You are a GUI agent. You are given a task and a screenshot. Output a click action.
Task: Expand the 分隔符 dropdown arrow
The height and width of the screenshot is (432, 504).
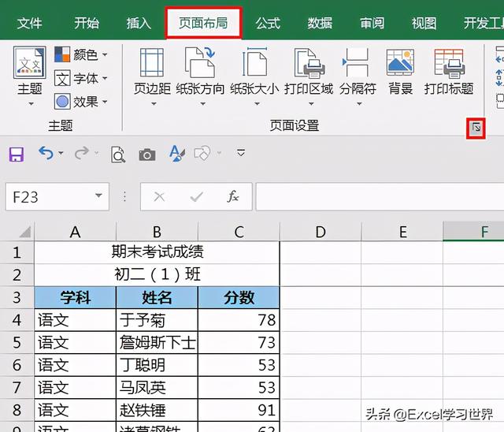[x=359, y=104]
